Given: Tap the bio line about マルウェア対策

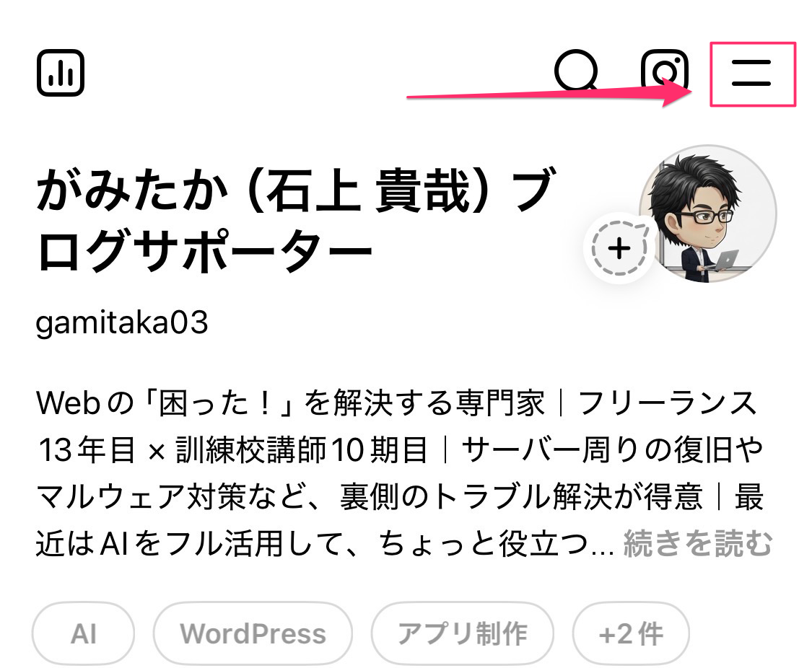Looking at the screenshot, I should point(400,497).
